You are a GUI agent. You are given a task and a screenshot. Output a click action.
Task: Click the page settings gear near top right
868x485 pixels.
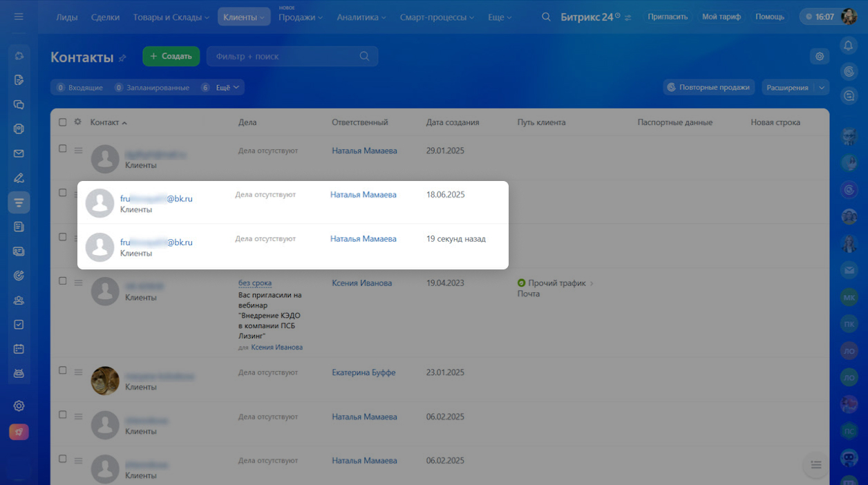tap(820, 57)
